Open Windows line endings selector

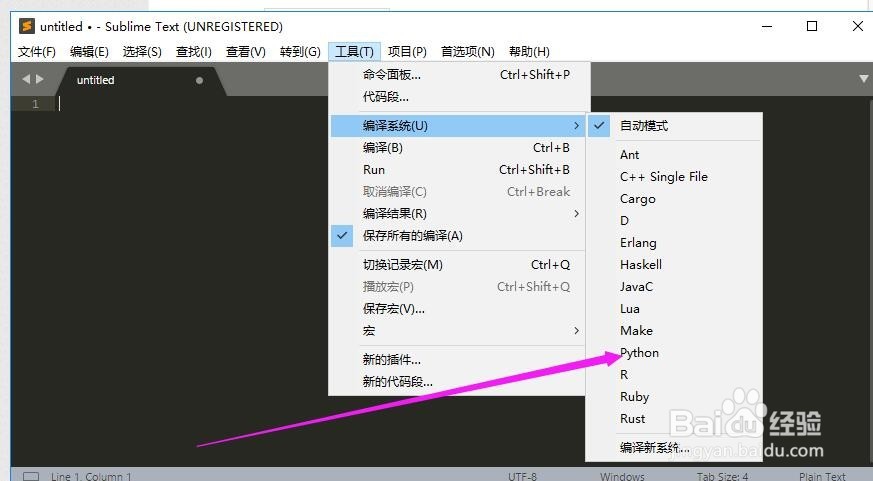pyautogui.click(x=622, y=477)
